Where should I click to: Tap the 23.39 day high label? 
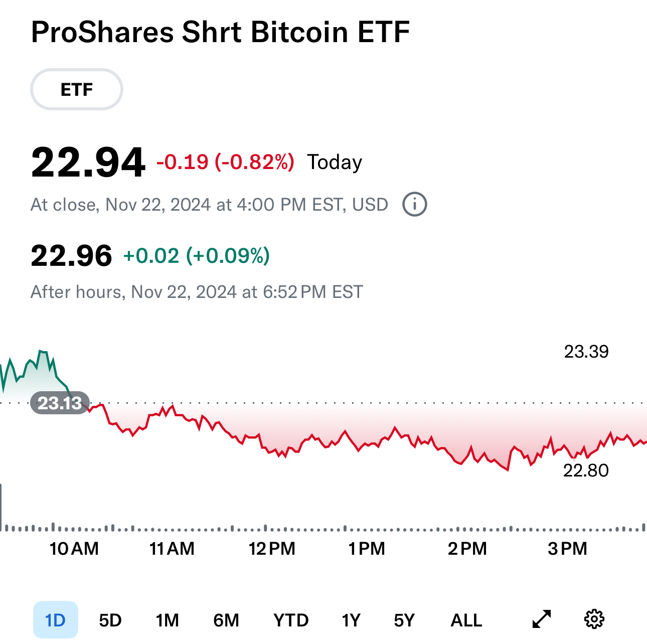click(586, 352)
